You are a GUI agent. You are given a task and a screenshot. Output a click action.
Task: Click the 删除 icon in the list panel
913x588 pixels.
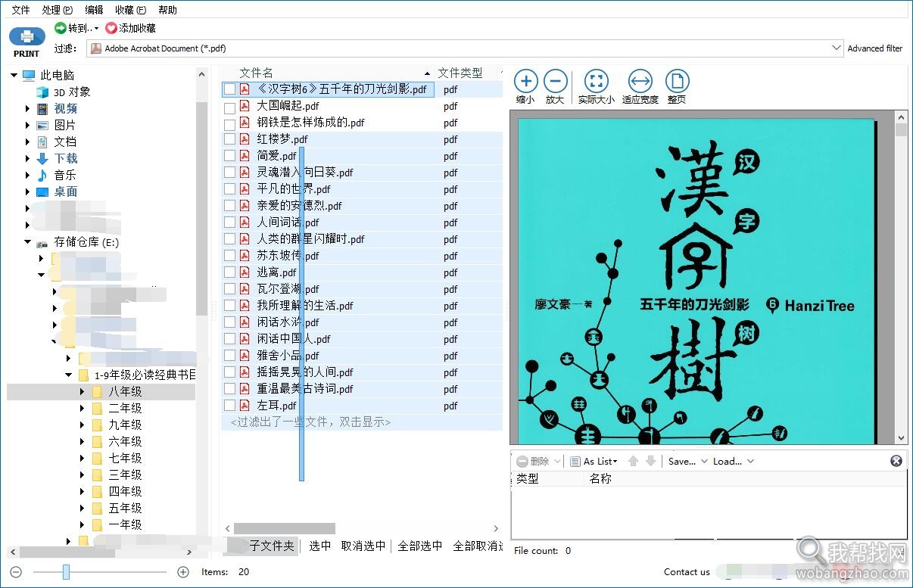tap(522, 461)
